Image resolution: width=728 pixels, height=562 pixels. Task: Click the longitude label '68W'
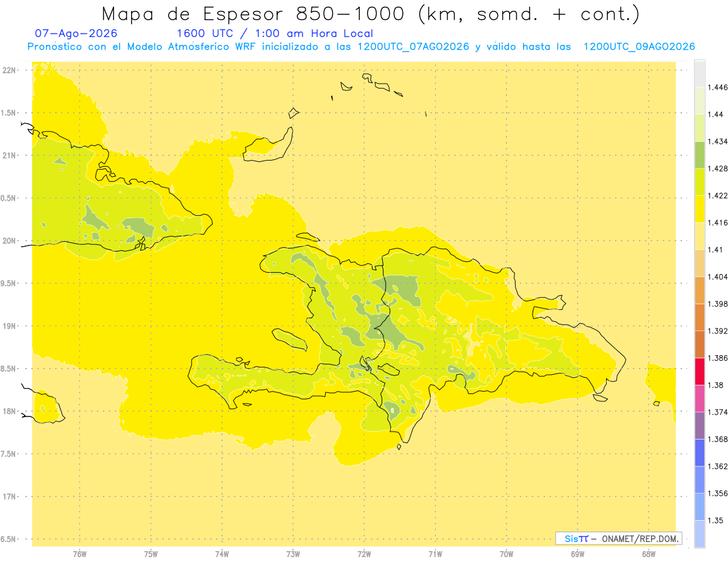click(x=649, y=554)
